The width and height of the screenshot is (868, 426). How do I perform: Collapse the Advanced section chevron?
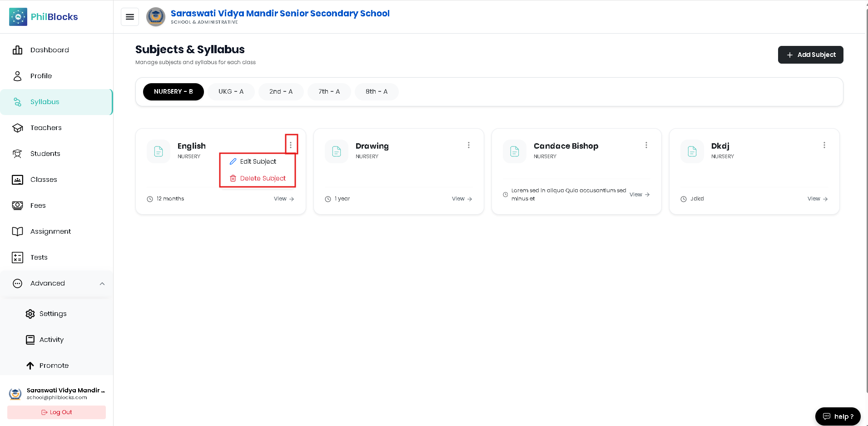(102, 284)
